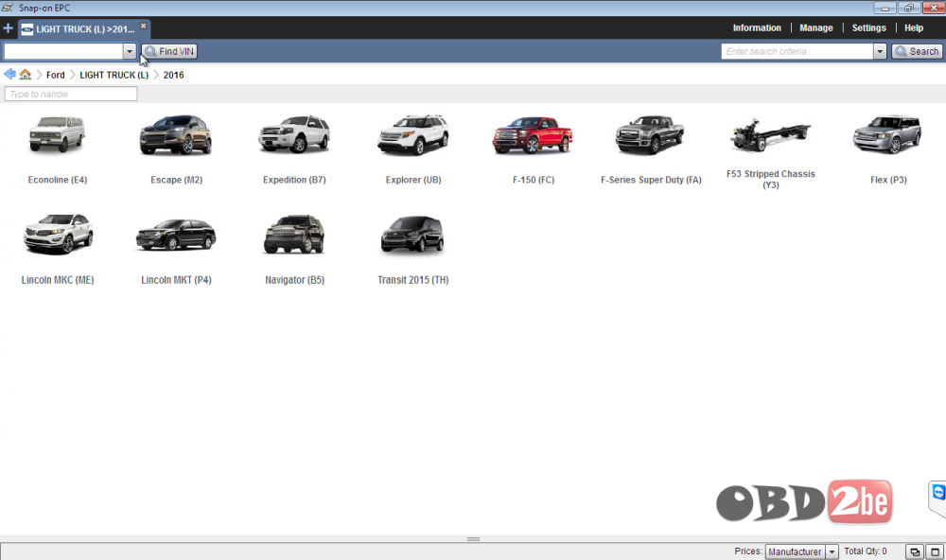Close the LIGHT TRUCK (L) tab
This screenshot has width=946, height=560.
click(x=144, y=26)
